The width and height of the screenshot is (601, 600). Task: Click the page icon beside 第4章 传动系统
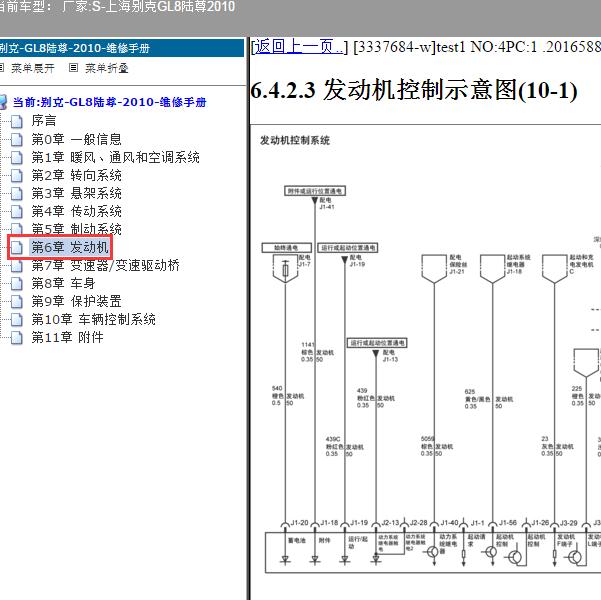(16, 212)
